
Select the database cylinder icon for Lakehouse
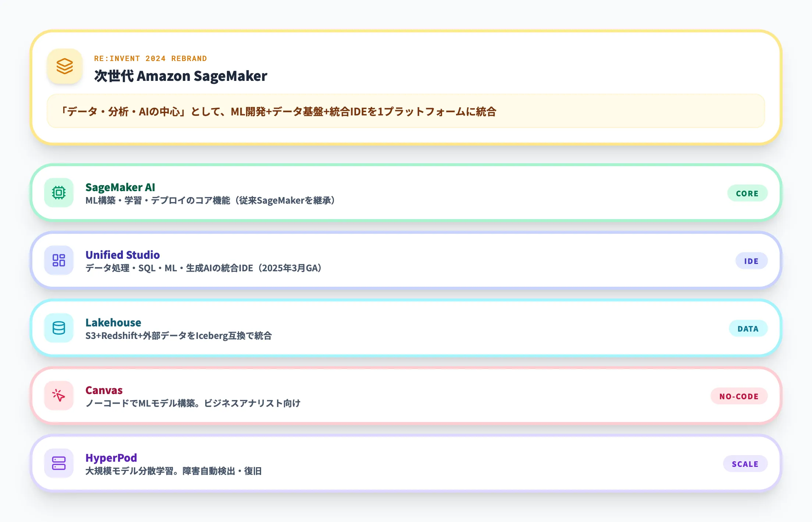59,328
